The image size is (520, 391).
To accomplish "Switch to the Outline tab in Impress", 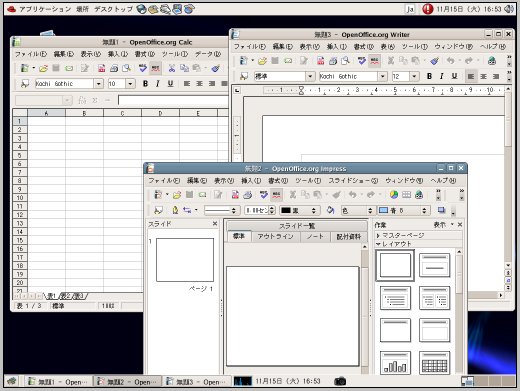I will (275, 236).
